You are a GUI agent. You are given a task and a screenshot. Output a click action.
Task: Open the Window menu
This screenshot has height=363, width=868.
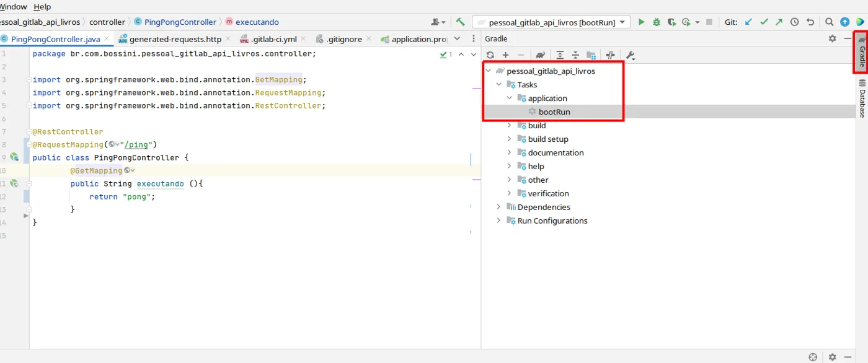coord(13,6)
